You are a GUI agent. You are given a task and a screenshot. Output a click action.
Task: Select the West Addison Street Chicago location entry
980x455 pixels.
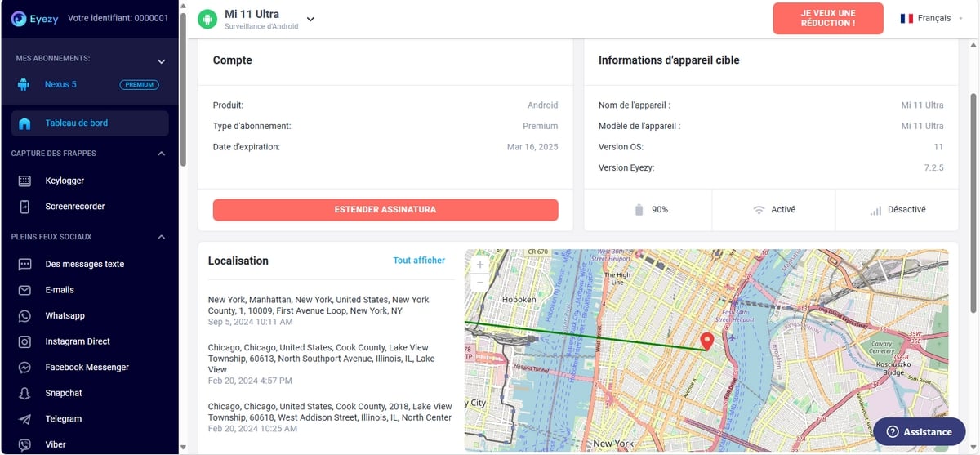pyautogui.click(x=330, y=417)
